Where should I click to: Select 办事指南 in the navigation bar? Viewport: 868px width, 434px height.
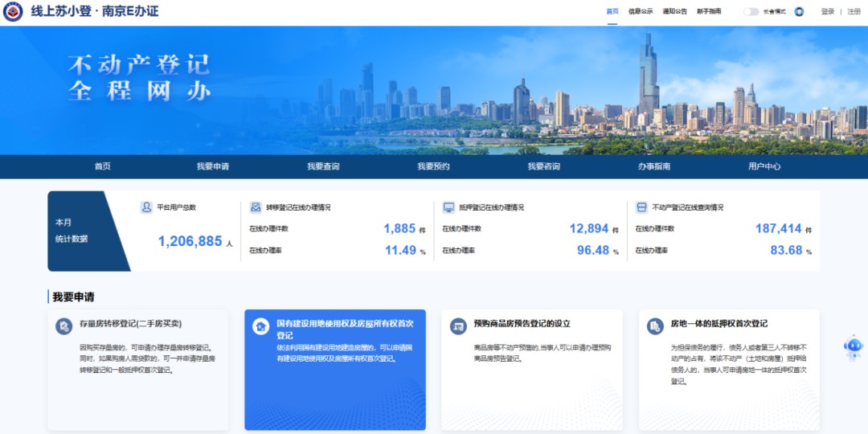654,166
